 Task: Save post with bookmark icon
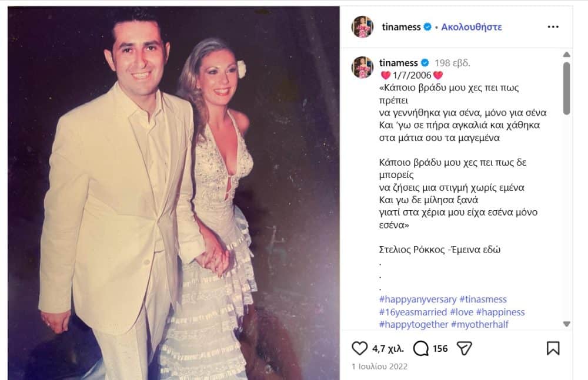point(553,348)
